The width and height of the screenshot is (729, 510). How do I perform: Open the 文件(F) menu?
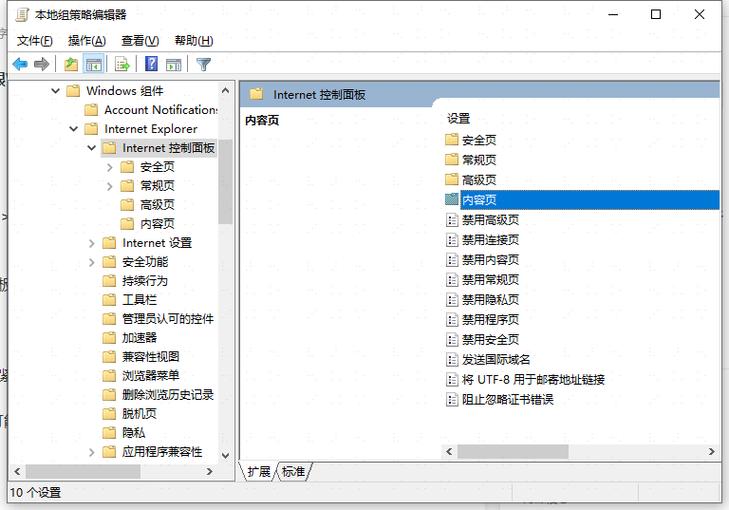[34, 41]
